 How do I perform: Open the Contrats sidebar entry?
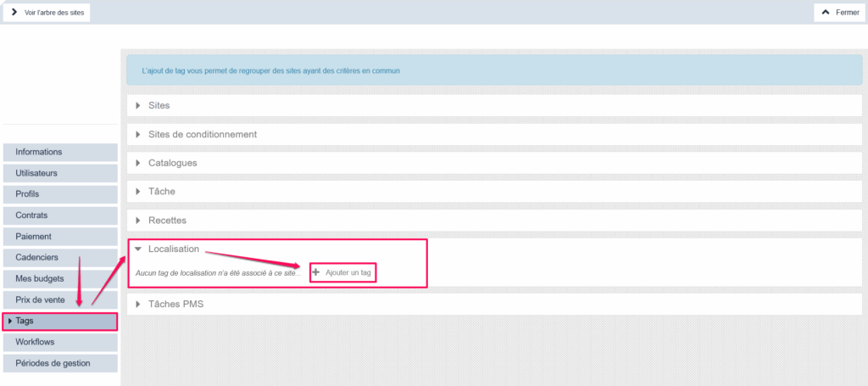tap(31, 215)
